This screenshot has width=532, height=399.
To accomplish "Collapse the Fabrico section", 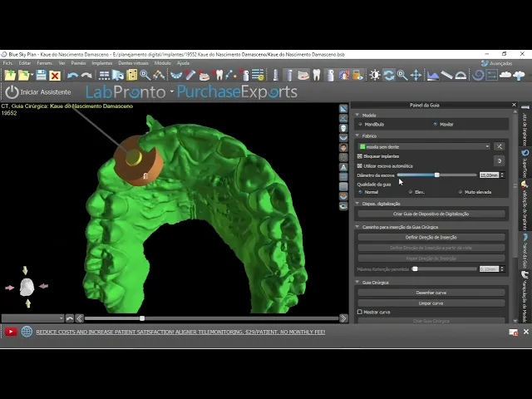I will [357, 135].
